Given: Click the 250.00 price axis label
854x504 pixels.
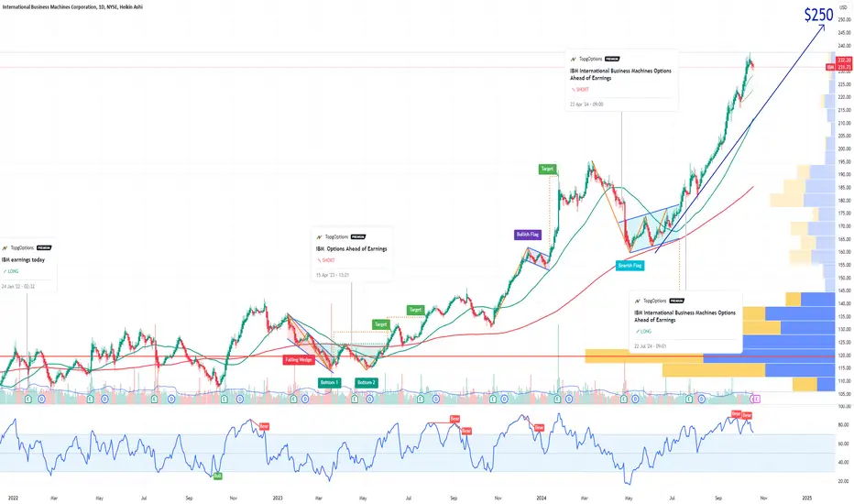Looking at the screenshot, I should point(844,19).
